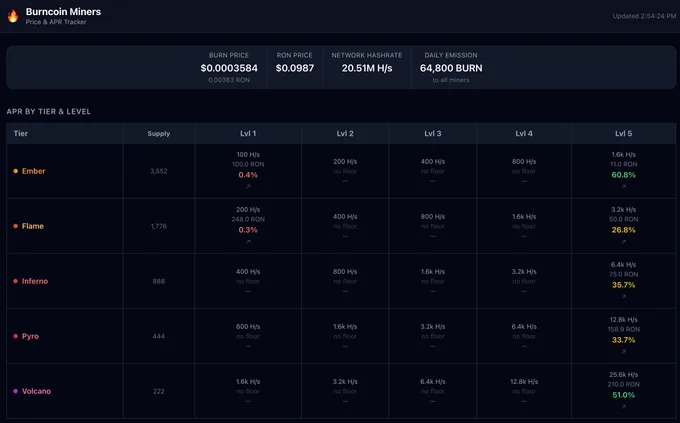680x423 pixels.
Task: Click the Lvl 5 column header
Action: pos(624,134)
